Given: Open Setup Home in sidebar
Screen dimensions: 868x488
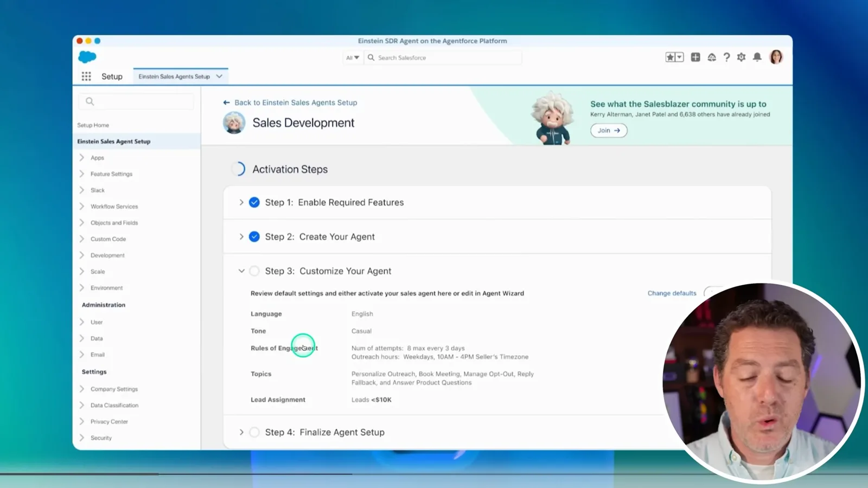Looking at the screenshot, I should [93, 125].
